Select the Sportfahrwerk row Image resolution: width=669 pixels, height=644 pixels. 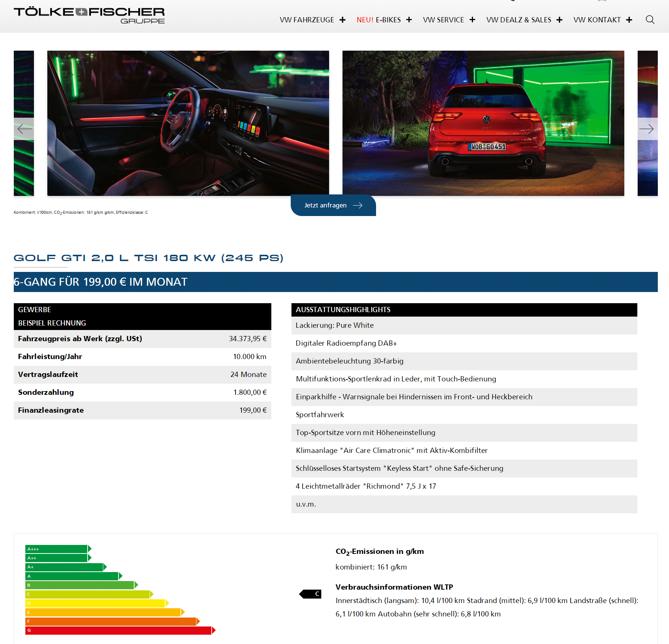tap(464, 415)
